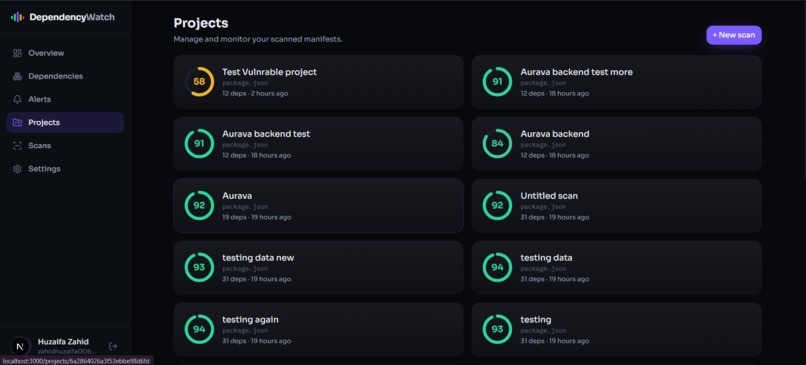
Task: Click the Settings gear icon
Action: pyautogui.click(x=17, y=169)
